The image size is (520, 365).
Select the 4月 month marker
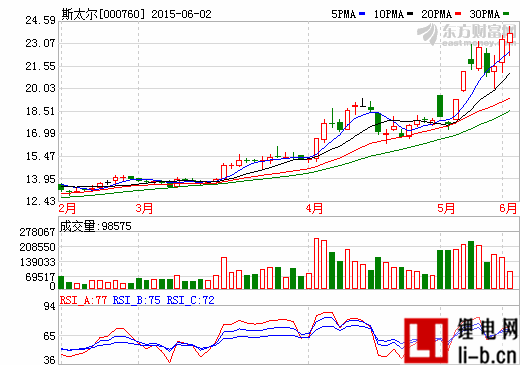[314, 209]
